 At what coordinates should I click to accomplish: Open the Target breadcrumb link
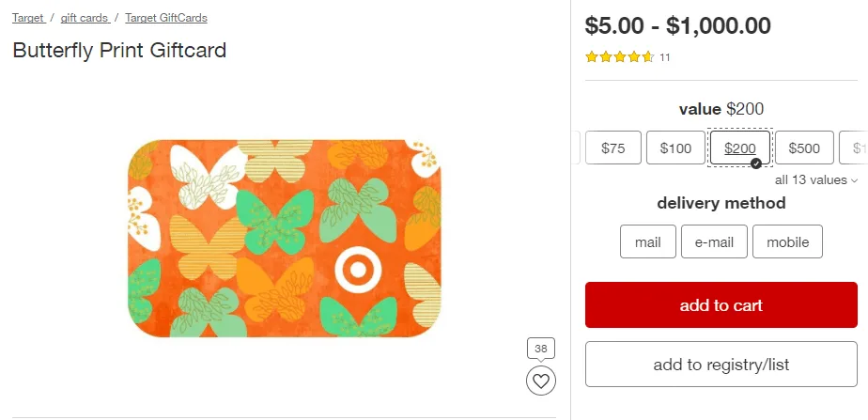click(x=28, y=18)
